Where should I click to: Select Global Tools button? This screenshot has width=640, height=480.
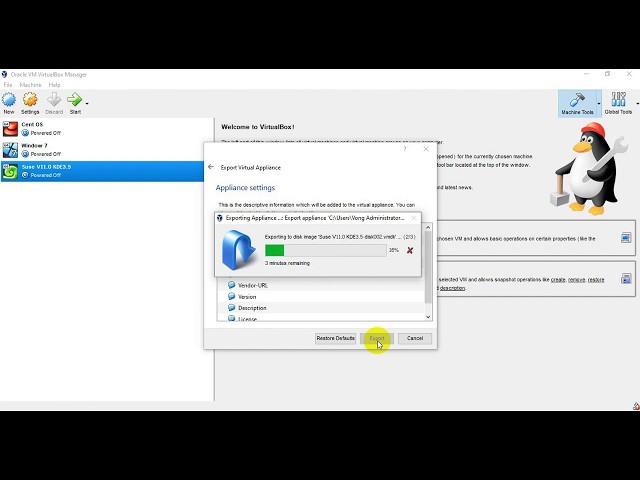[618, 103]
